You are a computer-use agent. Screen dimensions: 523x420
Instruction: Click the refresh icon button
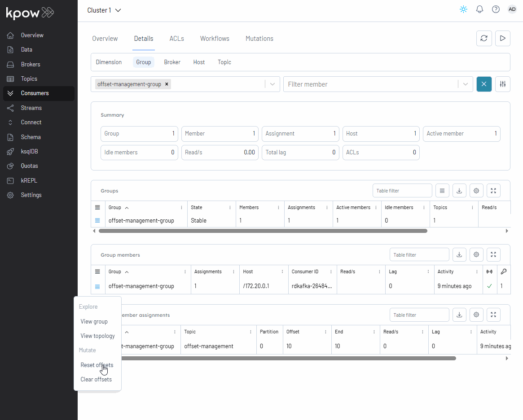point(484,39)
